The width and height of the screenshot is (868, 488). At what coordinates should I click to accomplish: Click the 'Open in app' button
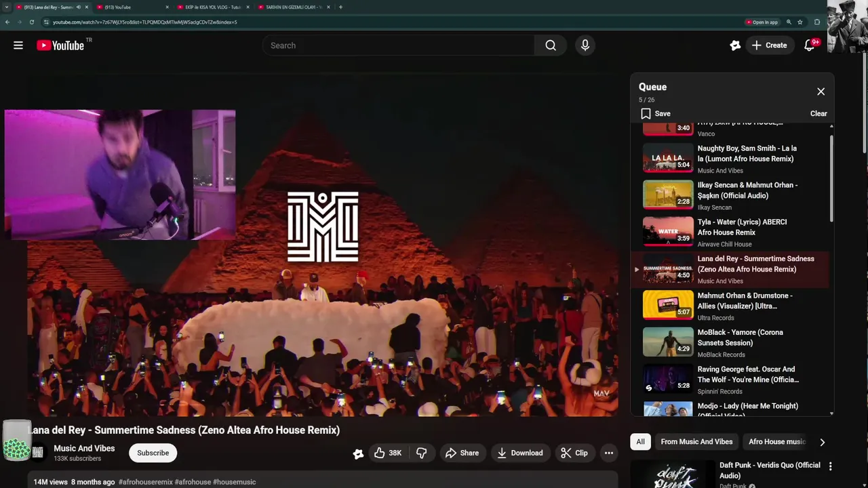(762, 22)
